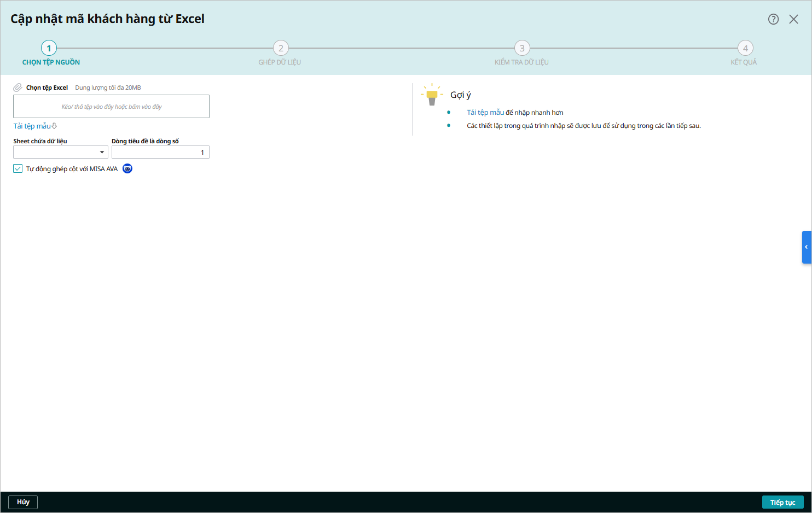Click the paperclip attach icon

click(x=18, y=88)
